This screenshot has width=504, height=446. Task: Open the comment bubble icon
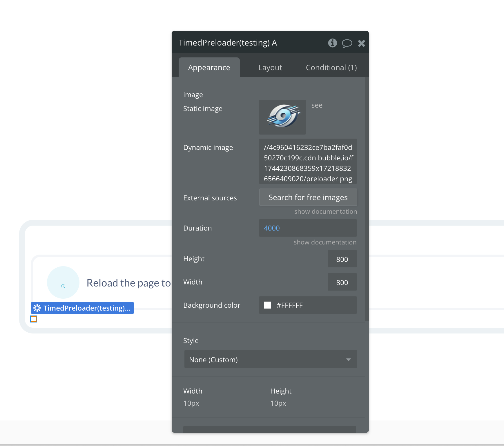[347, 43]
